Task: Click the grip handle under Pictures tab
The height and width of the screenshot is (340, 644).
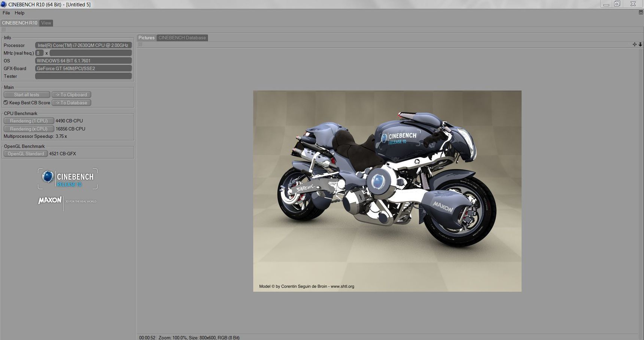Action: 140,45
